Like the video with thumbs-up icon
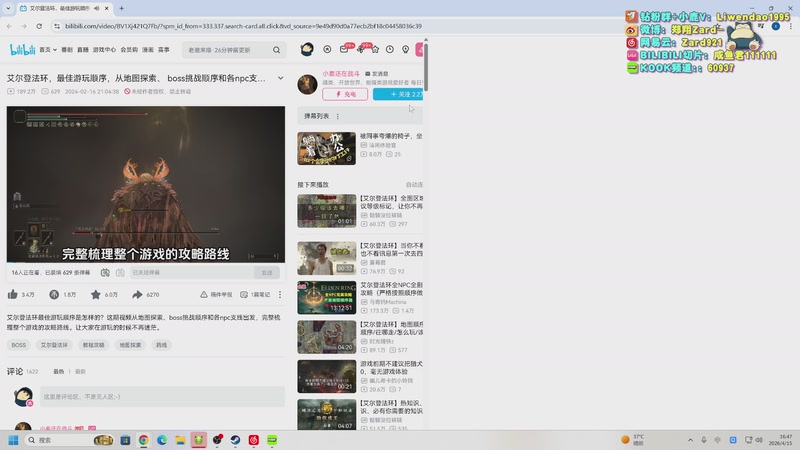 [x=13, y=294]
